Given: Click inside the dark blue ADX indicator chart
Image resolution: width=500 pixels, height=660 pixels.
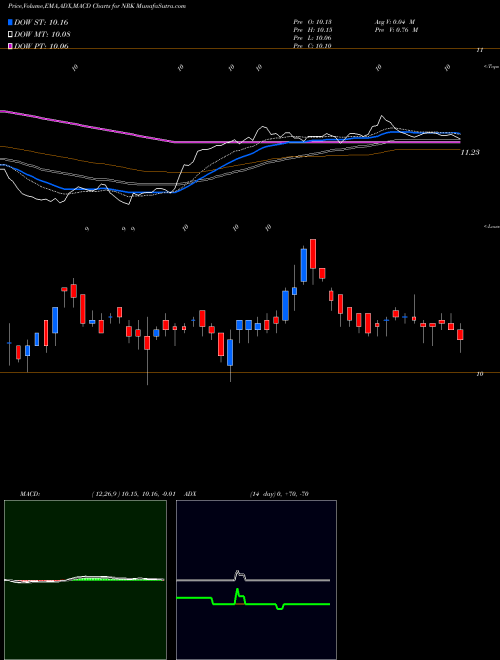Looking at the screenshot, I should coord(256,580).
